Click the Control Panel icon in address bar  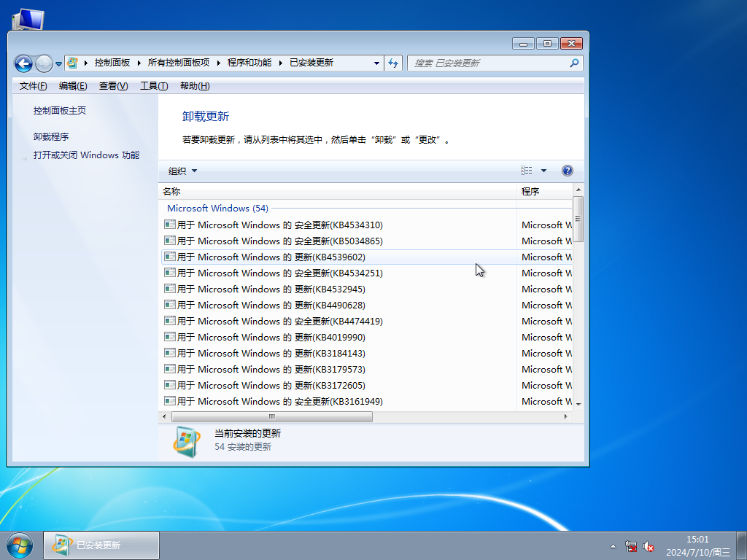point(72,63)
